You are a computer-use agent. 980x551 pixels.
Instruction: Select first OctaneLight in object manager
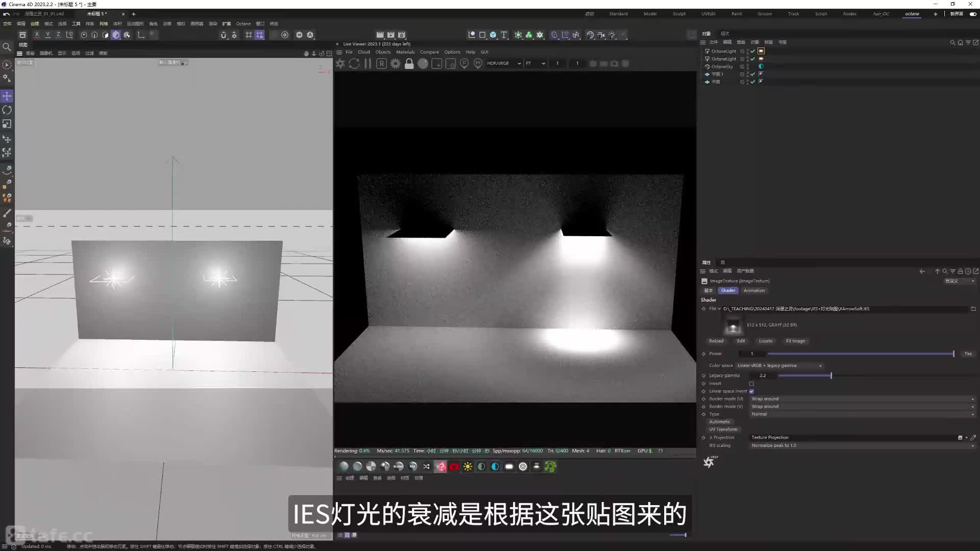click(724, 51)
